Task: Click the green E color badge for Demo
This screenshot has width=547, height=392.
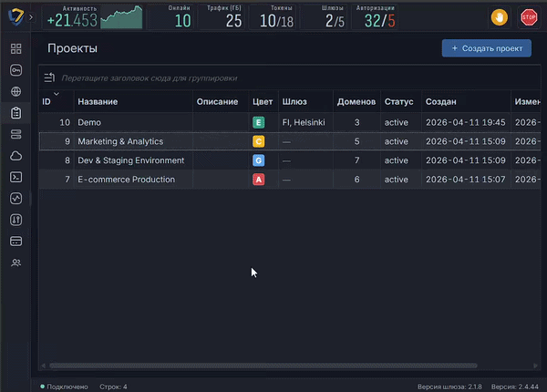Action: coord(259,122)
